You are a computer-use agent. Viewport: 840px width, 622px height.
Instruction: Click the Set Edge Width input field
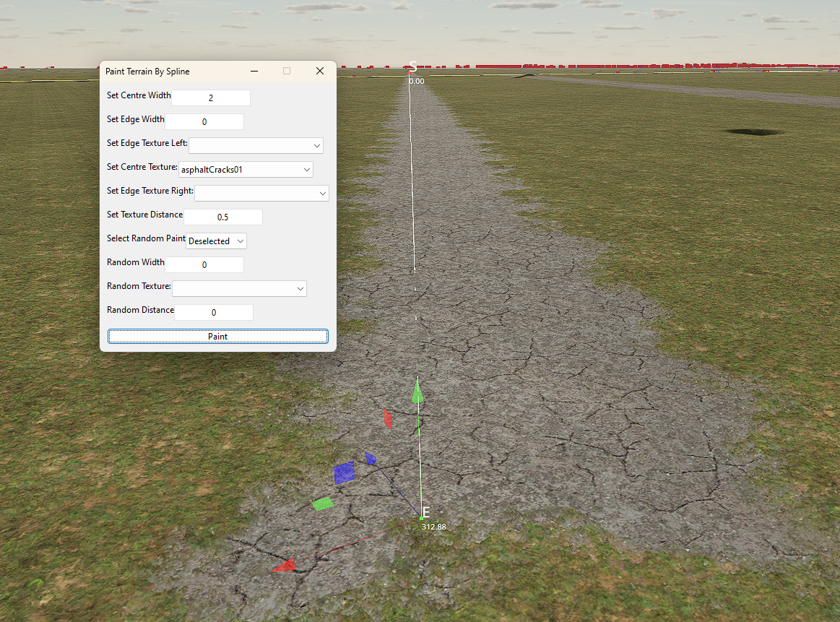click(204, 121)
